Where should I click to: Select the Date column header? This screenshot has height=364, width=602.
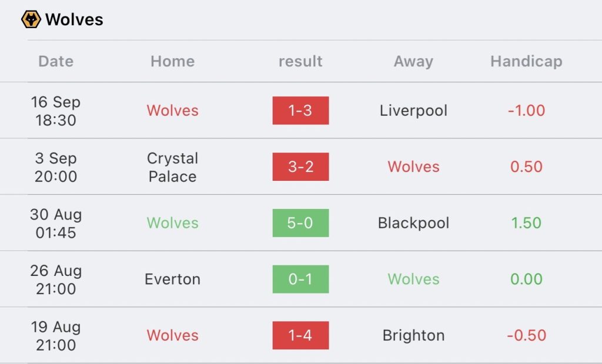point(56,61)
